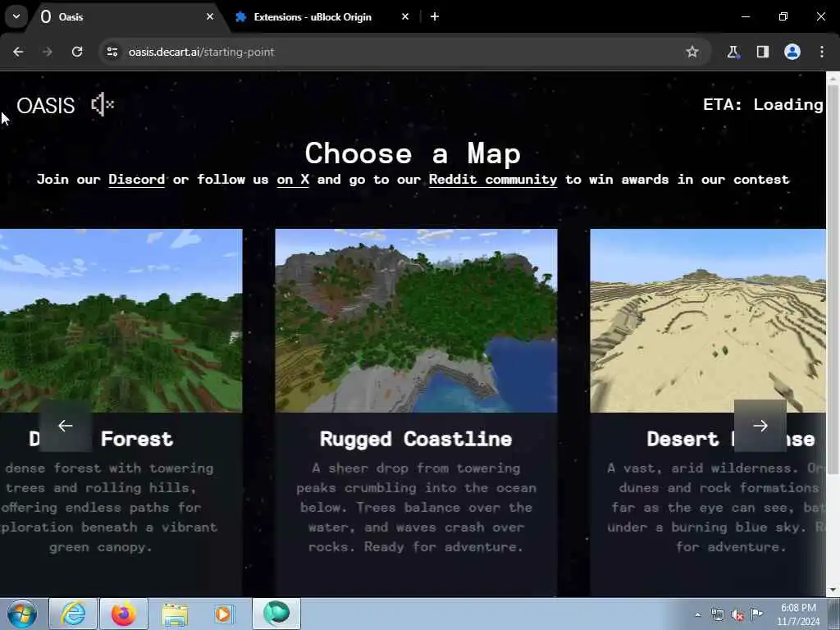Reload the current page
The width and height of the screenshot is (840, 630).
(x=77, y=52)
